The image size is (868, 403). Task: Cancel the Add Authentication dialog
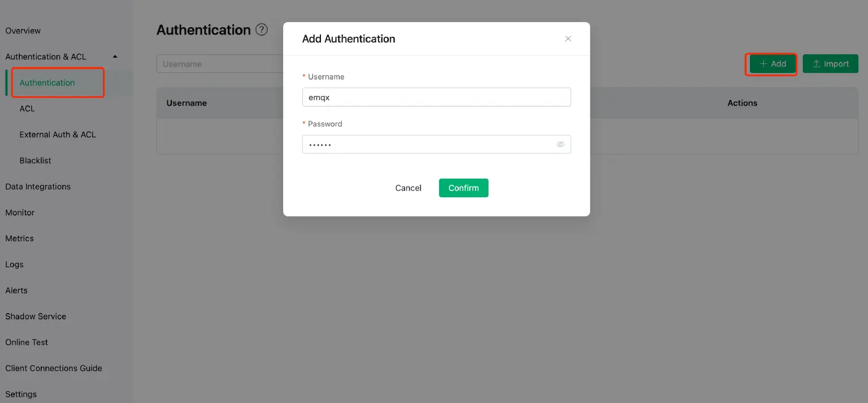408,188
